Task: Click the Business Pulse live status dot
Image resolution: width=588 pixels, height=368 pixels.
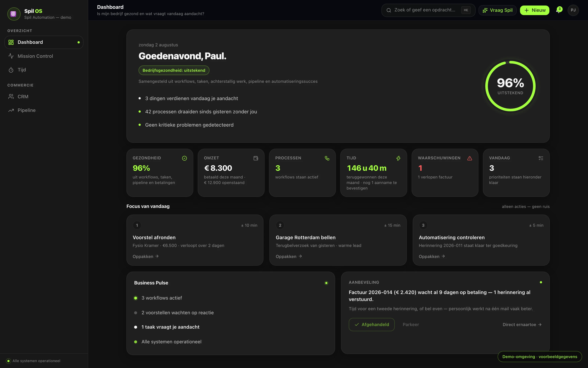Action: (x=326, y=283)
